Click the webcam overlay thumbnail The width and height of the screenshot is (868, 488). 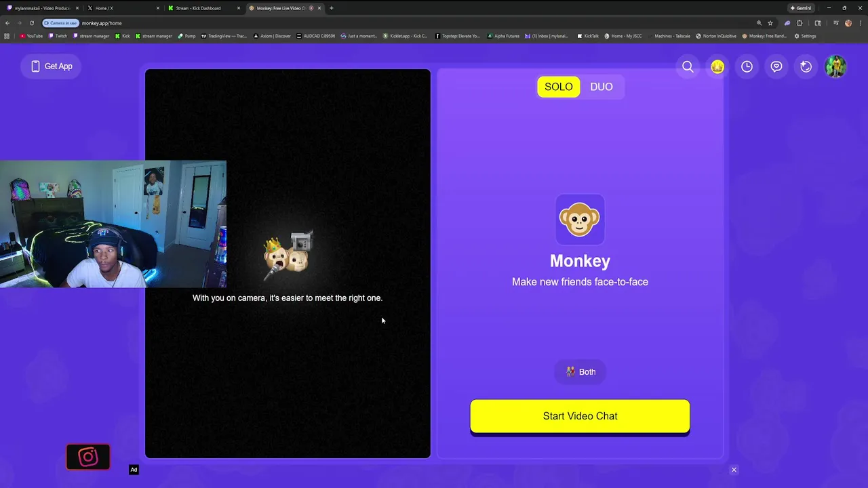[x=113, y=224]
